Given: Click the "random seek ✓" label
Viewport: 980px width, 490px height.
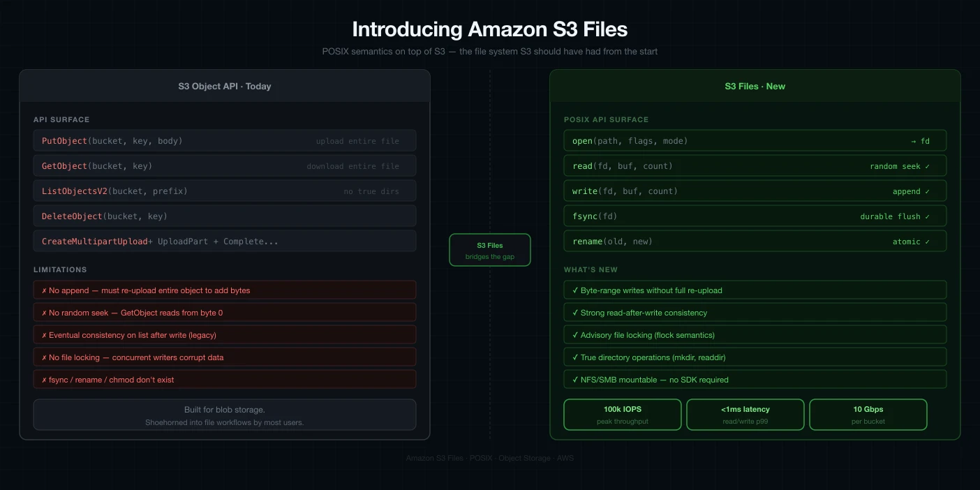Looking at the screenshot, I should tap(900, 166).
